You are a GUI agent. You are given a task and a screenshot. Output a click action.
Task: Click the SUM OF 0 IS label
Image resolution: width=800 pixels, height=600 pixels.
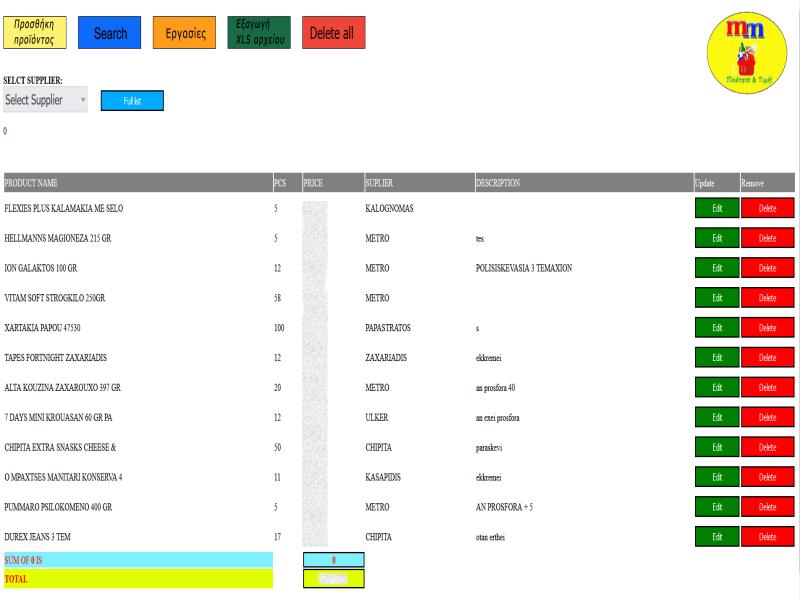click(x=23, y=560)
